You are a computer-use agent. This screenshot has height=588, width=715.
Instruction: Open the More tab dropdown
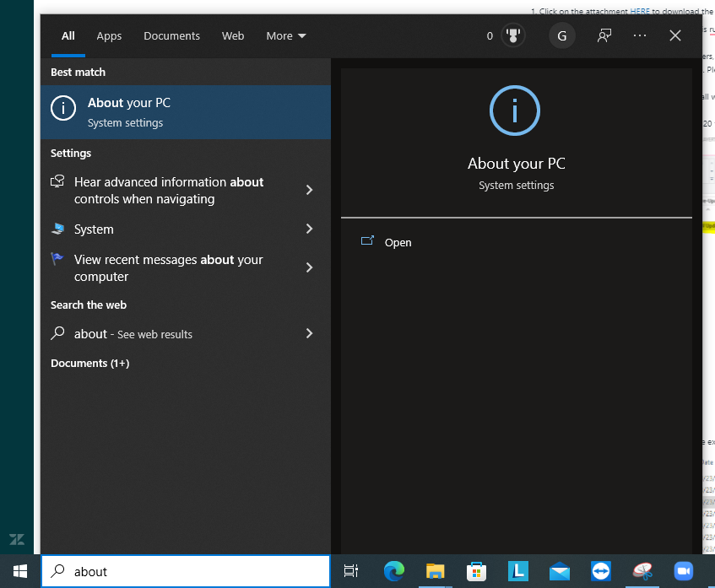pyautogui.click(x=285, y=35)
